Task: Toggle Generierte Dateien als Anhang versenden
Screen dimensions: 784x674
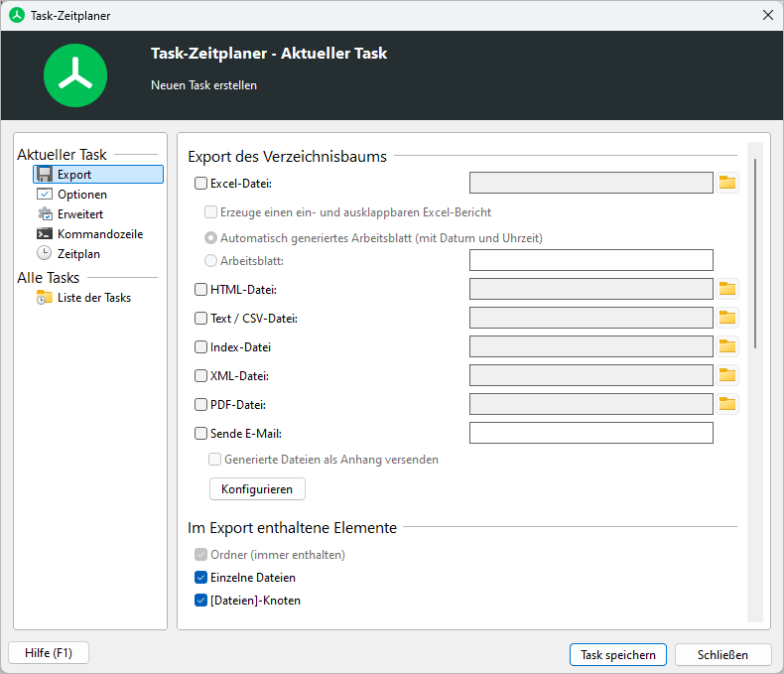Action: pos(214,460)
